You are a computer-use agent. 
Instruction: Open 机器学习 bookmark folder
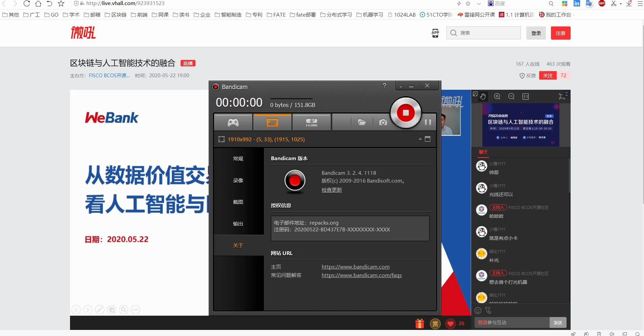coord(370,15)
